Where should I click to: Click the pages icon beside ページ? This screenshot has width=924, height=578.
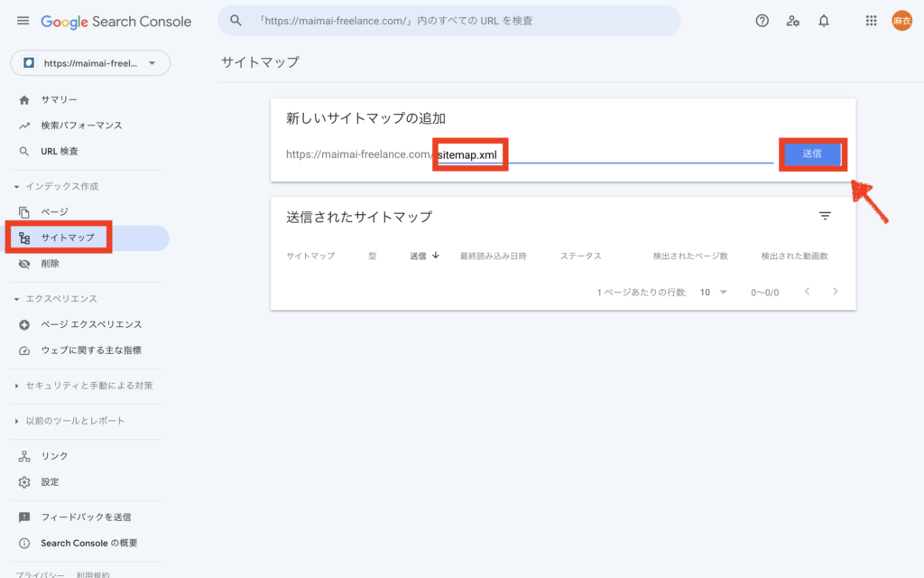click(24, 211)
